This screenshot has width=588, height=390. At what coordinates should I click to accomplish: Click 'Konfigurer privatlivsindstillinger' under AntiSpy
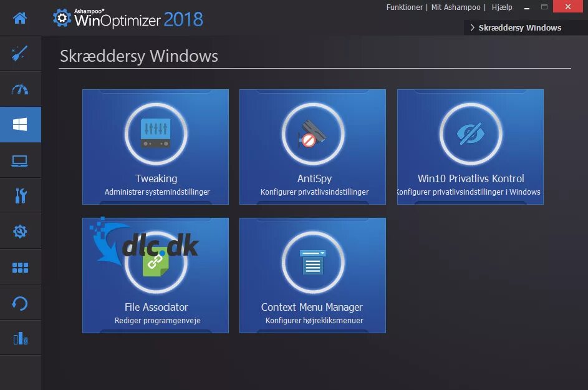315,192
